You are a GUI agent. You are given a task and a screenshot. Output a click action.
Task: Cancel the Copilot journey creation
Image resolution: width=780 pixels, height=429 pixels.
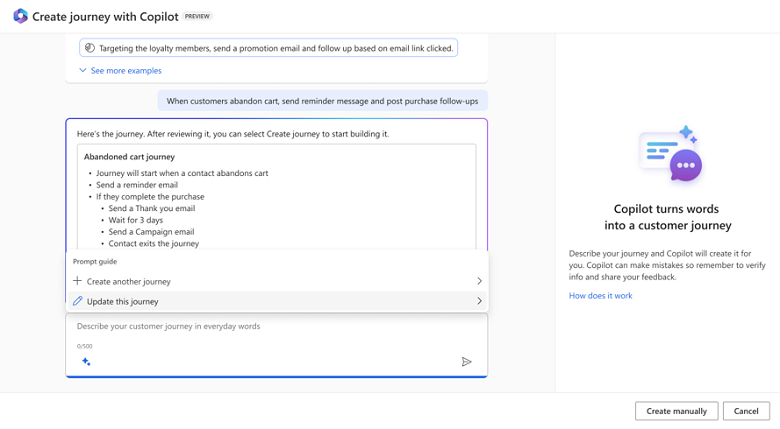click(746, 411)
